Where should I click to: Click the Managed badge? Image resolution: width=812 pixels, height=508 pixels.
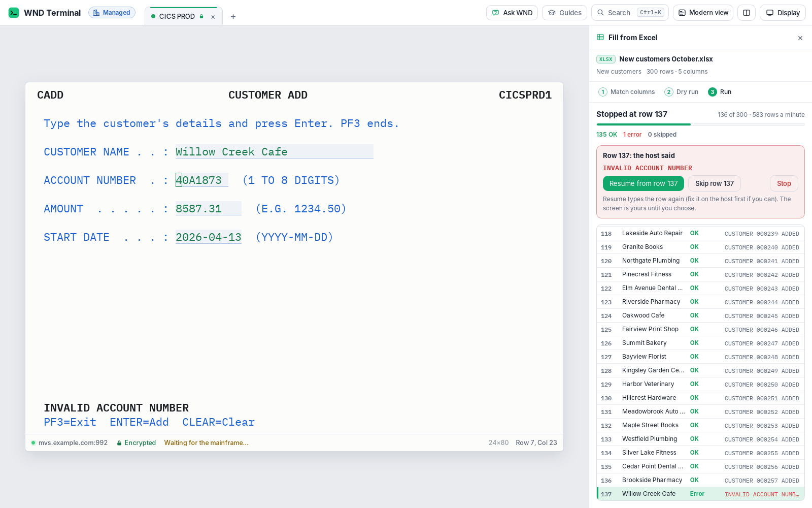[x=112, y=13]
